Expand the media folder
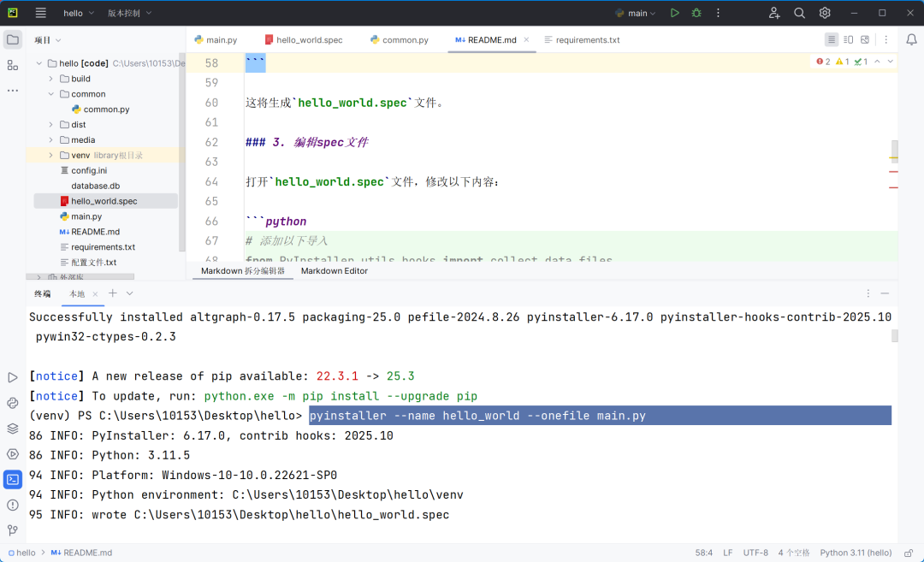This screenshot has height=562, width=924. click(x=50, y=139)
